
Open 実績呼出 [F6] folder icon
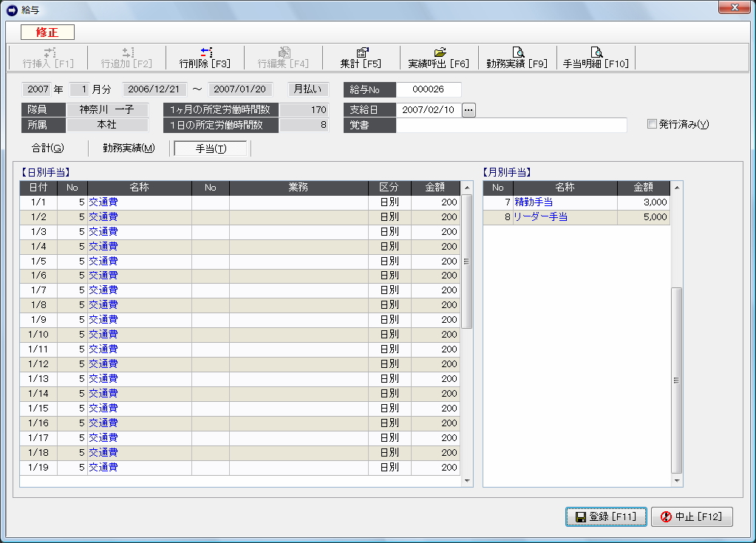pyautogui.click(x=440, y=52)
